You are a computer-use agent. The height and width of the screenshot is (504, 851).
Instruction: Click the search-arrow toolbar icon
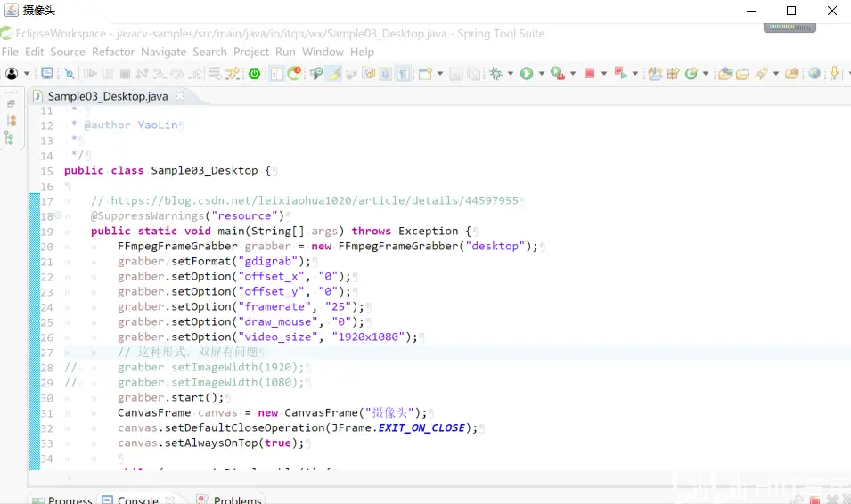(316, 73)
